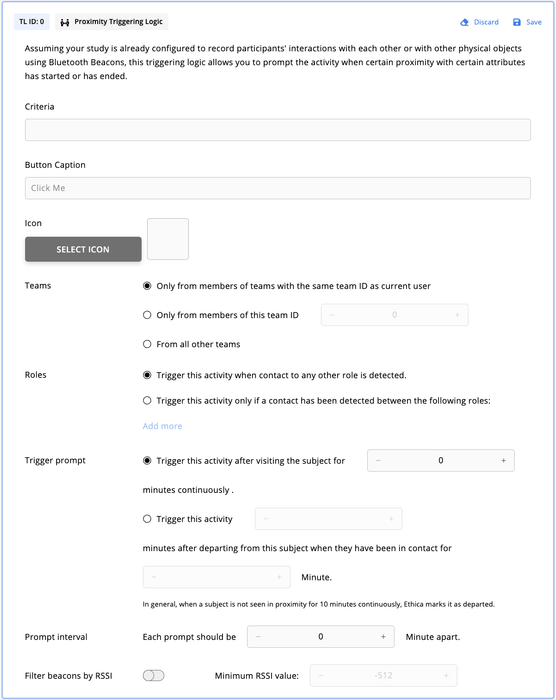
Task: Decrease the prompt interval minutes
Action: 258,637
